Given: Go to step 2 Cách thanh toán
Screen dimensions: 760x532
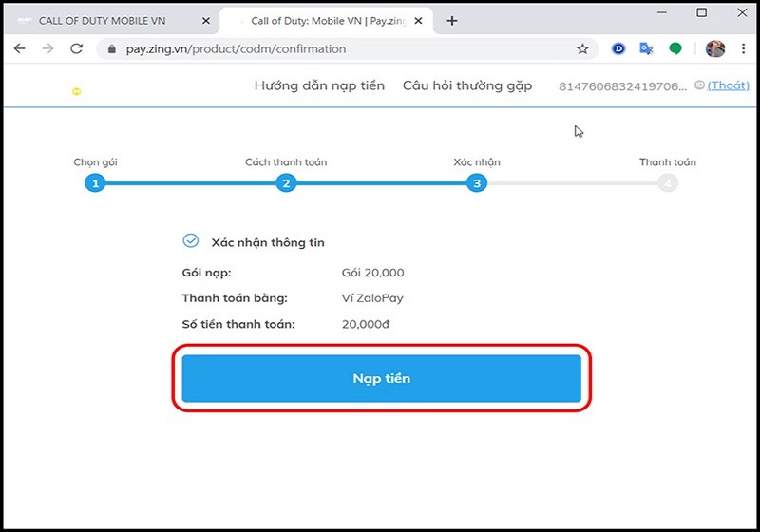Looking at the screenshot, I should point(286,183).
